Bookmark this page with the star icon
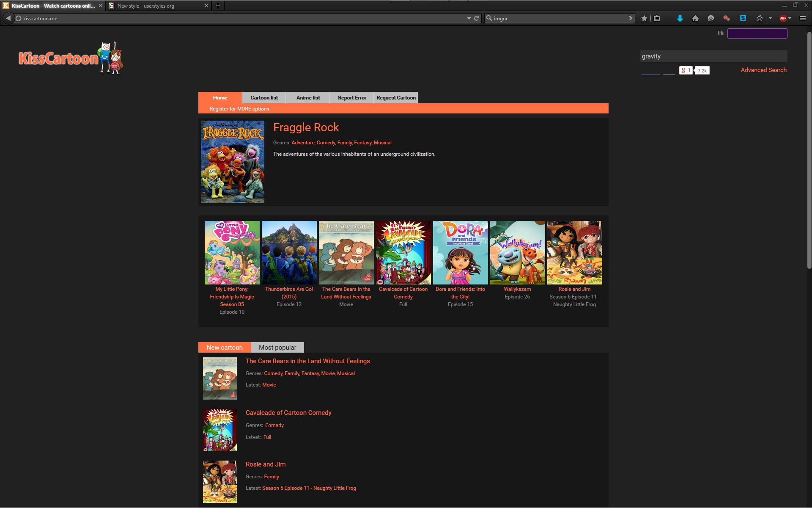812x508 pixels. pos(645,18)
